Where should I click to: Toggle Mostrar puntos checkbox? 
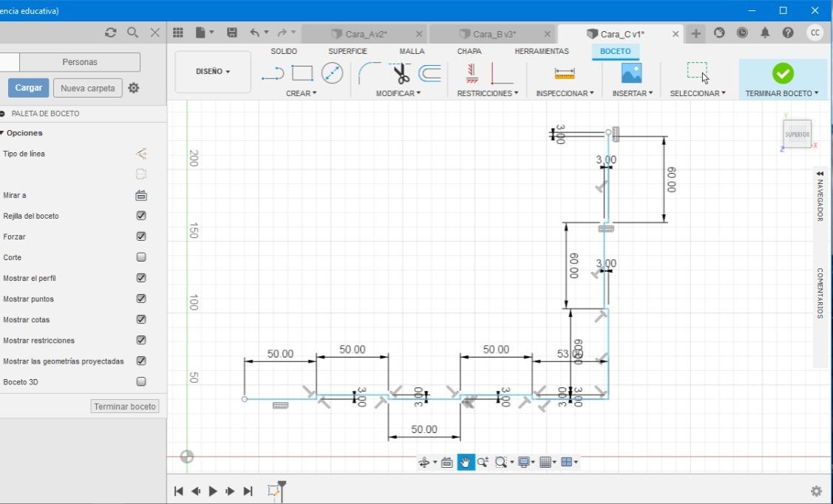pyautogui.click(x=140, y=299)
